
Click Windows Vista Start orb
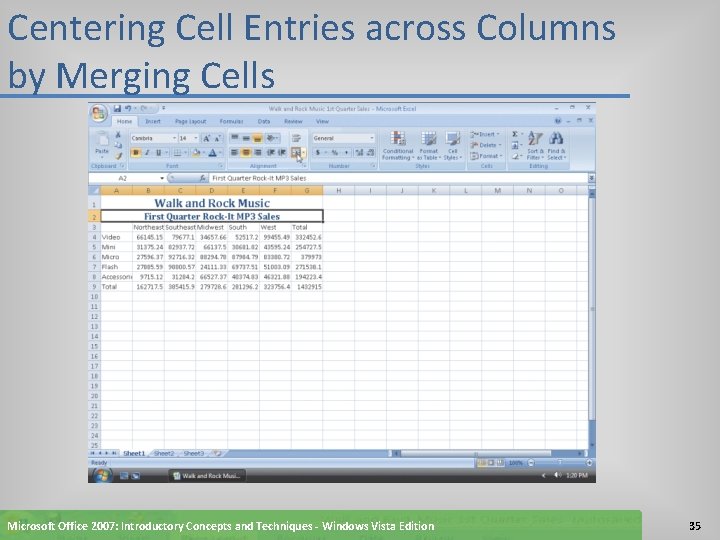click(102, 475)
